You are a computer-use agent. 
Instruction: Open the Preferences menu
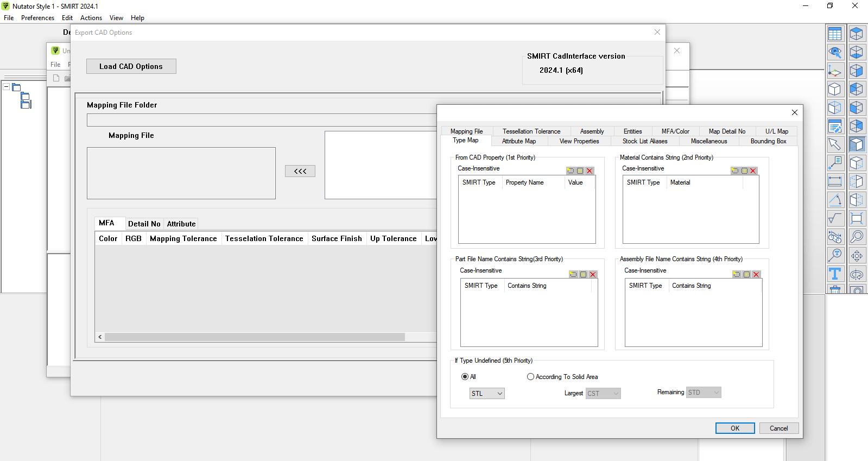(37, 18)
